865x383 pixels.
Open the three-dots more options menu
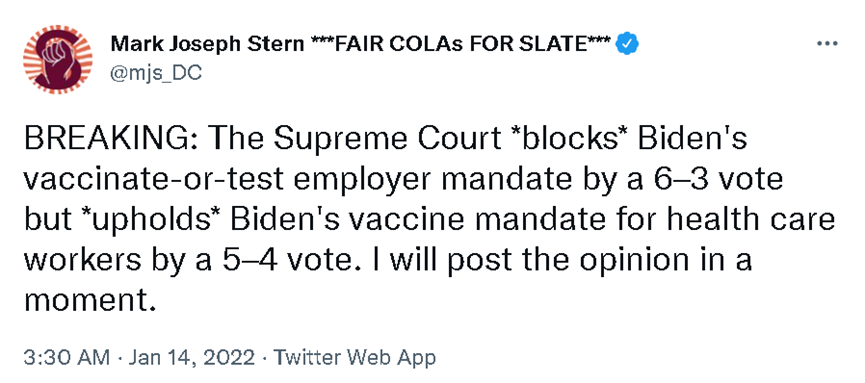click(x=827, y=44)
